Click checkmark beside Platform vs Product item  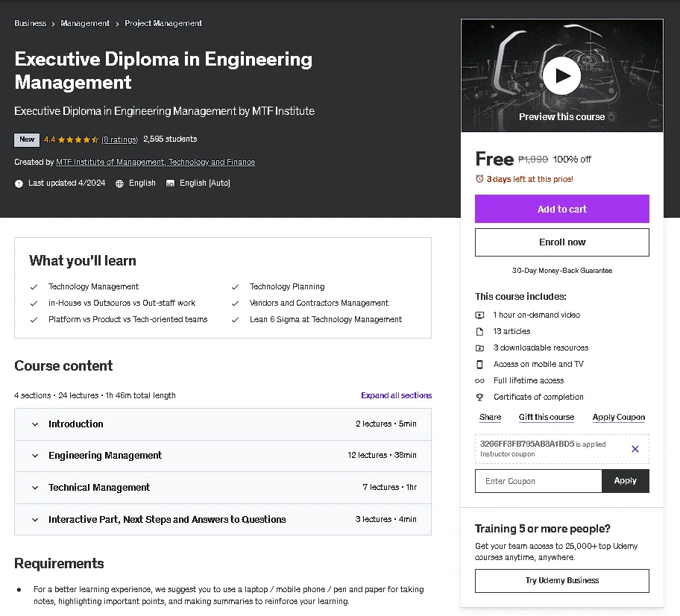pyautogui.click(x=34, y=320)
